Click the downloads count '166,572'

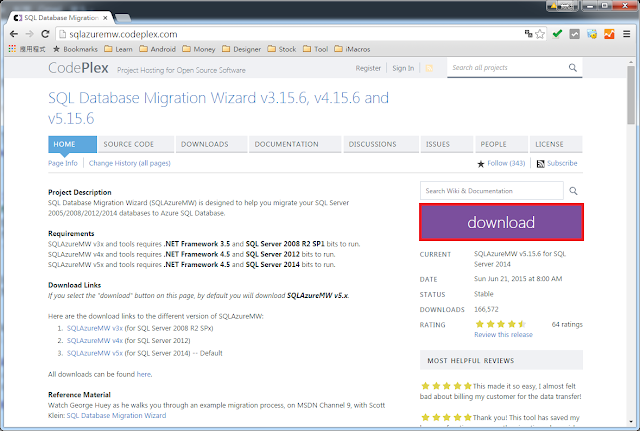click(486, 309)
